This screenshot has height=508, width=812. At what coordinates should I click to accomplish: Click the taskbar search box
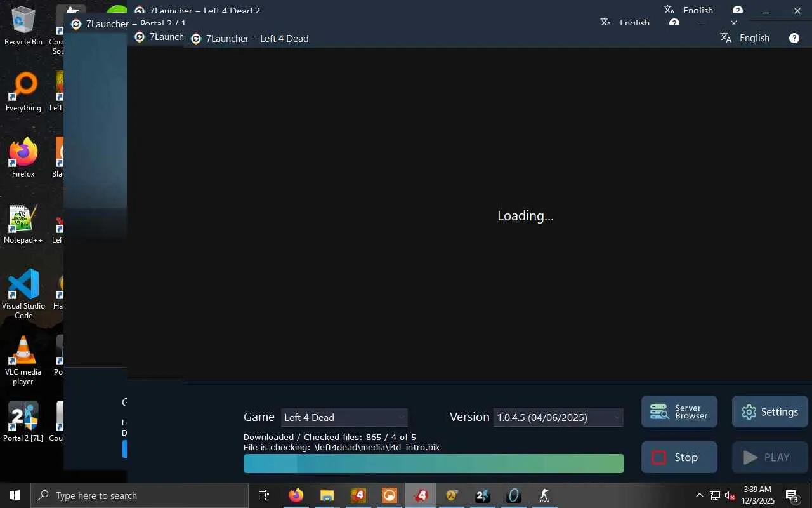pos(140,495)
